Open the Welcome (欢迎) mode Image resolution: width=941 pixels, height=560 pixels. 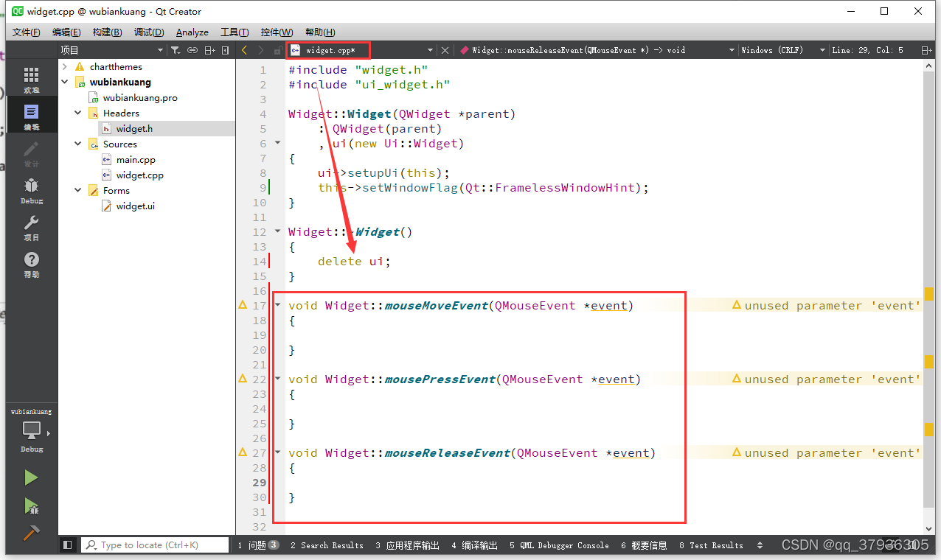pyautogui.click(x=31, y=80)
